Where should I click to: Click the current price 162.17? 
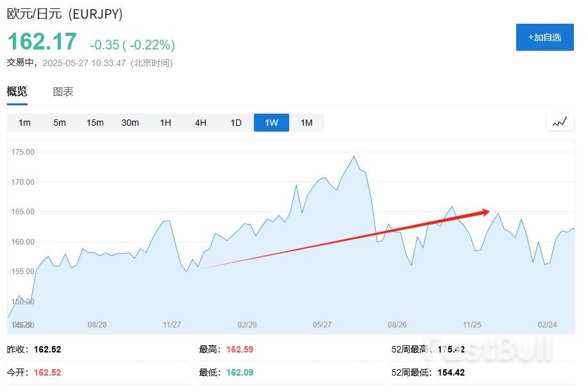click(x=42, y=44)
